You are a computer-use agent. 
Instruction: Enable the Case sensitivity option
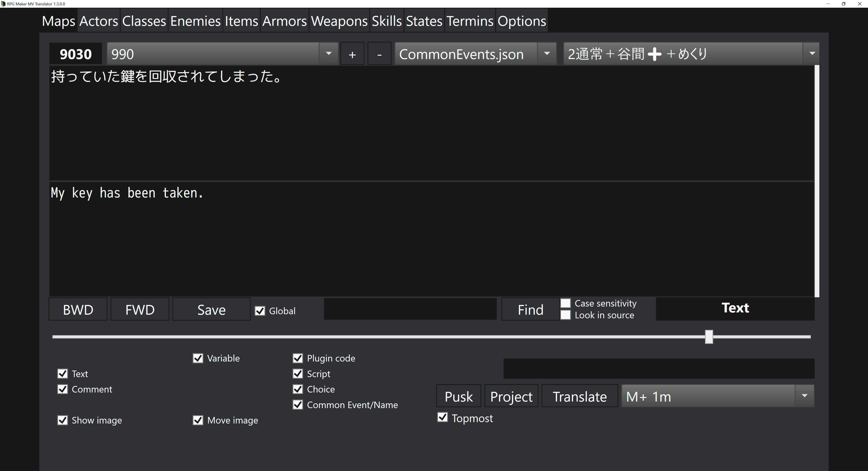click(x=565, y=303)
